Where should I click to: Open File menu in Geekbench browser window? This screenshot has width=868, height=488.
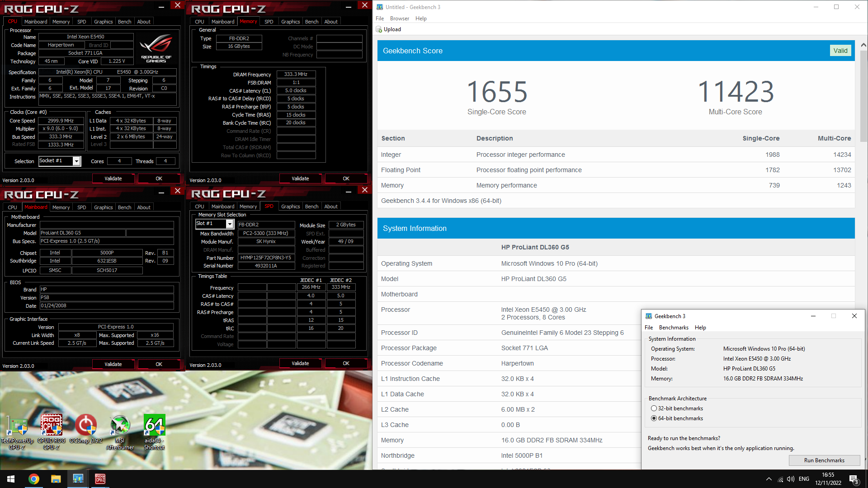point(380,19)
